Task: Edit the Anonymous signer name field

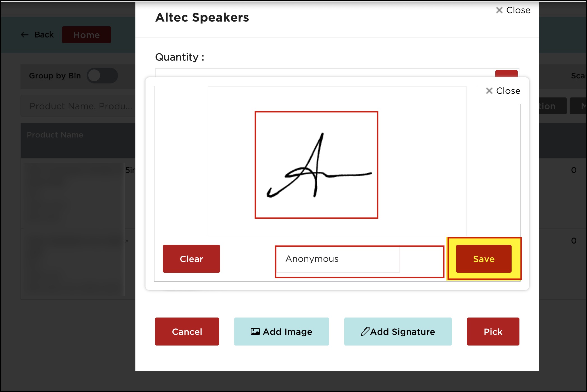Action: pyautogui.click(x=338, y=259)
